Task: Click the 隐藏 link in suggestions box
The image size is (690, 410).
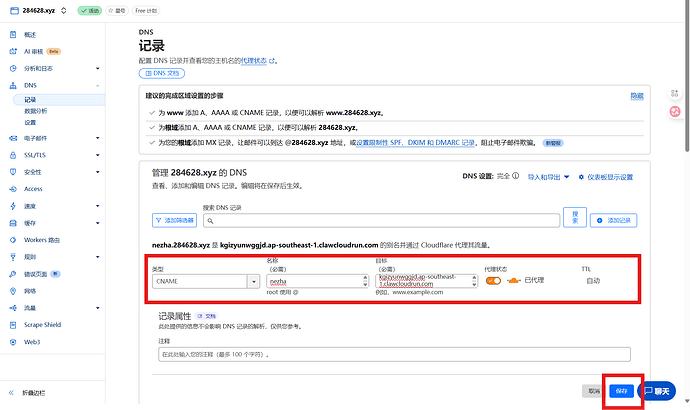Action: [637, 96]
